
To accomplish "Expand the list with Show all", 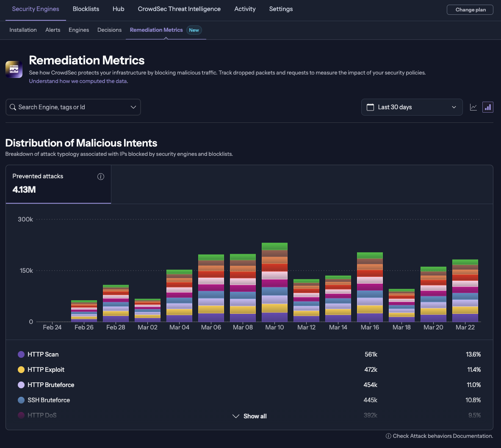I will pos(250,416).
